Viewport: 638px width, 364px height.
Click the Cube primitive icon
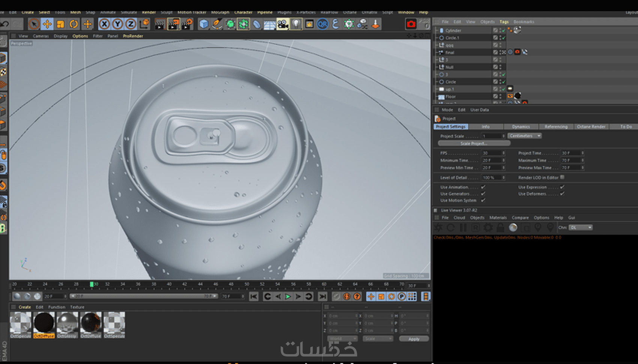(204, 24)
